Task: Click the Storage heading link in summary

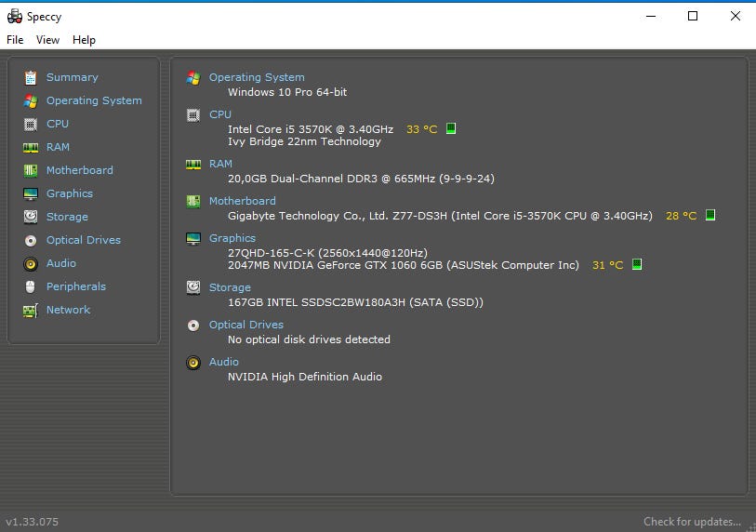Action: click(230, 287)
